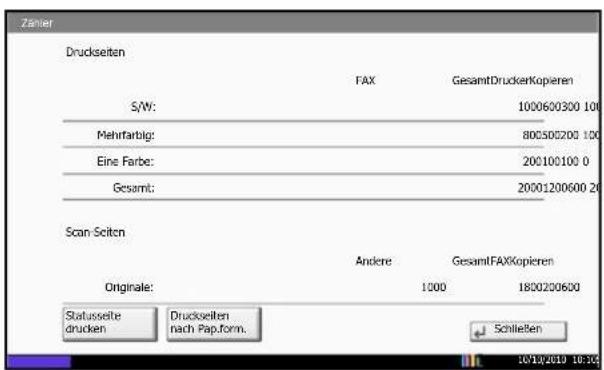The image size is (604, 370).
Task: Click the GesamtFAXKopieren column header
Action: (x=503, y=261)
